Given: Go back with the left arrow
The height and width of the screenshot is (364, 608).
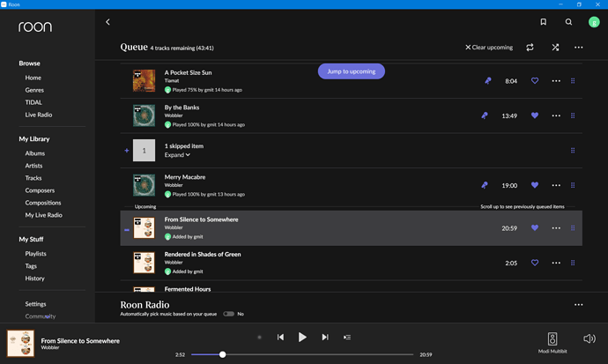Looking at the screenshot, I should coord(108,22).
